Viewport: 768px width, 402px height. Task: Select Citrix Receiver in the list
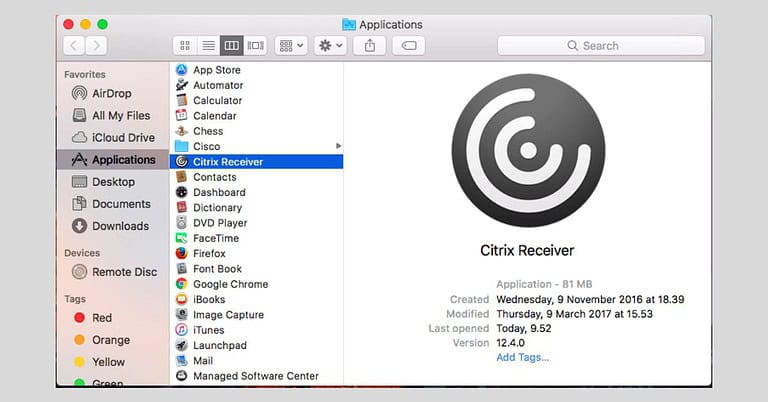click(257, 162)
